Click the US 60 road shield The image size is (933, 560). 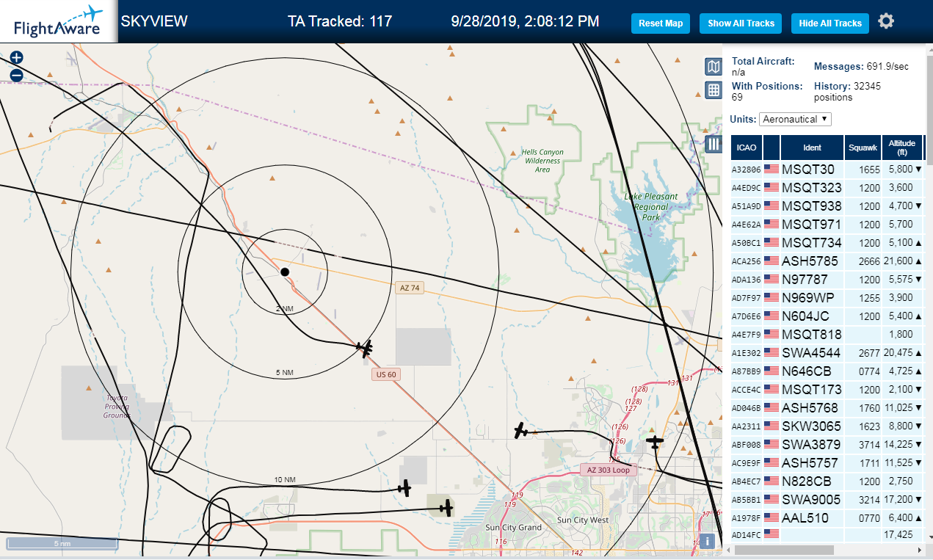386,374
